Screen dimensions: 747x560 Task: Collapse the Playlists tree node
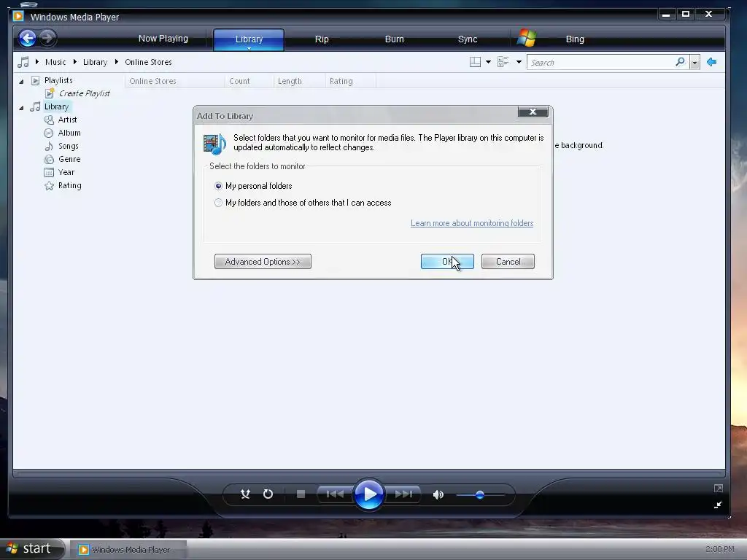[x=21, y=82]
